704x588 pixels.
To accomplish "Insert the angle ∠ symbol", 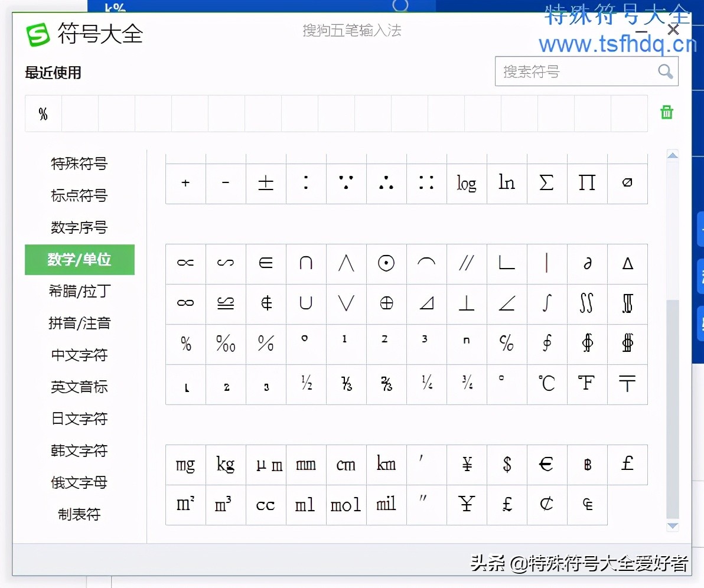I will tap(507, 303).
